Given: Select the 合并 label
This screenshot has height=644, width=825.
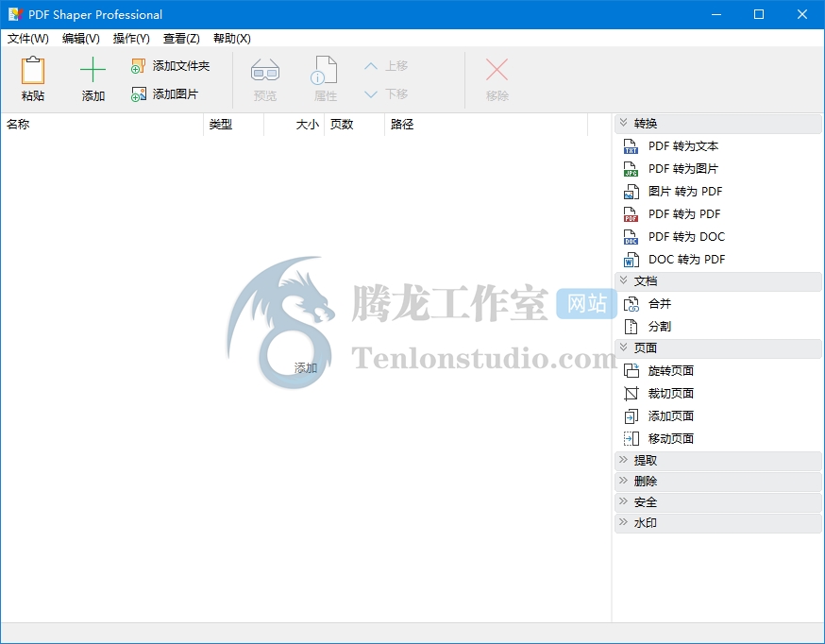Looking at the screenshot, I should (x=660, y=304).
